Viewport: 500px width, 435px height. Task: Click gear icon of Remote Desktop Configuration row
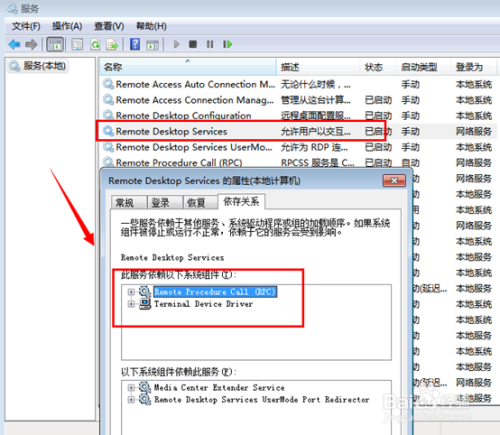click(108, 115)
